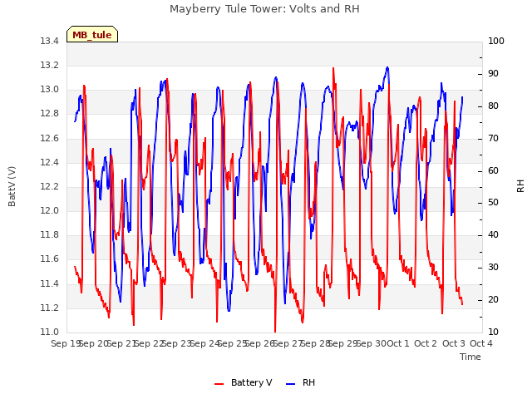Click the Oct 1 date tick label
Viewport: 532px width, 399px height.
point(398,343)
